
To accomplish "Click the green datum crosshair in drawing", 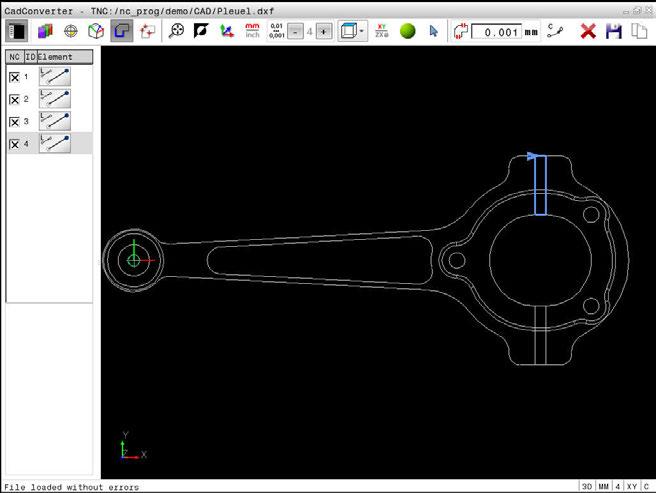I will (133, 260).
